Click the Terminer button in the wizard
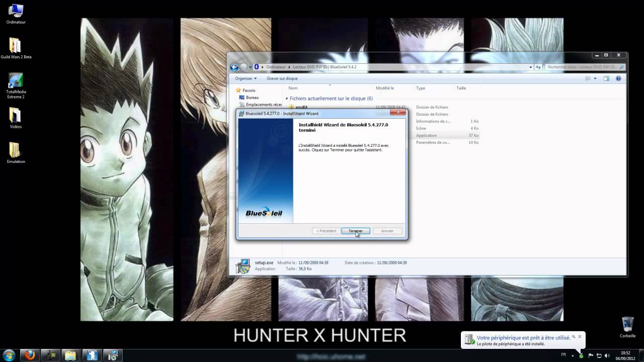This screenshot has height=362, width=644. point(356,231)
